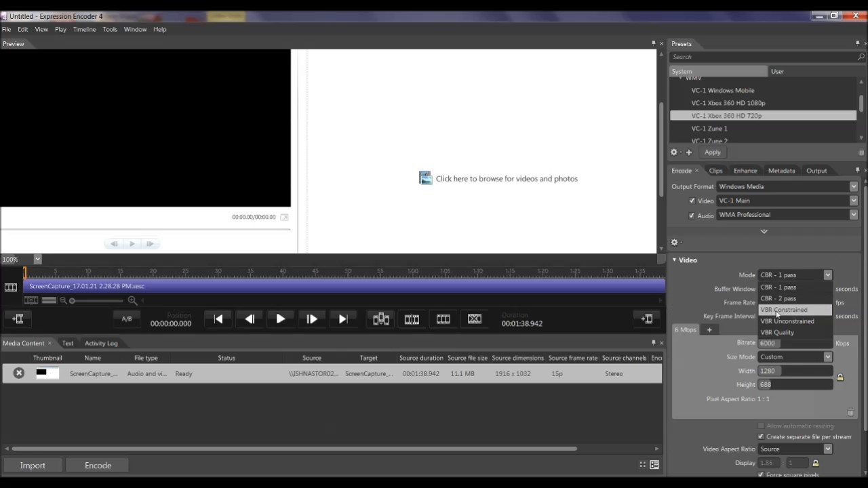Click the remove segment X film icon
868x488 pixels.
coord(474,319)
